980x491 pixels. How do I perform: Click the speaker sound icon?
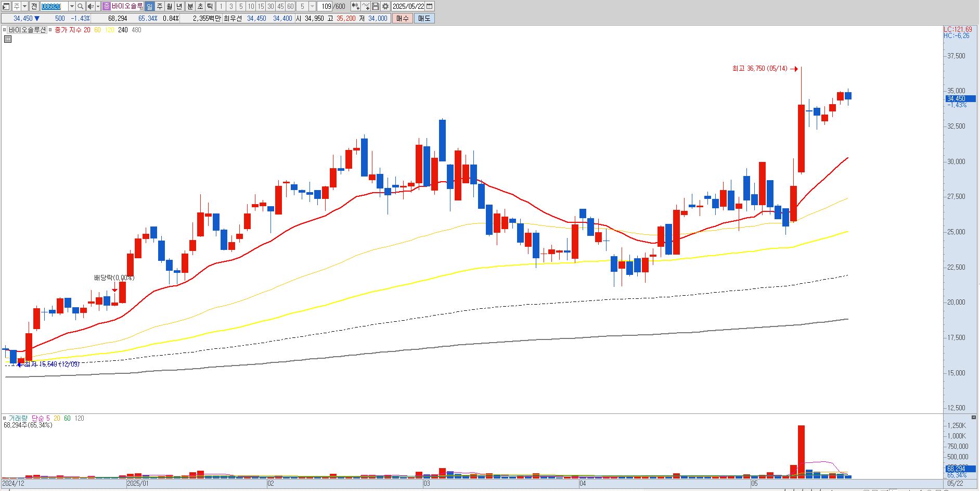(x=91, y=6)
